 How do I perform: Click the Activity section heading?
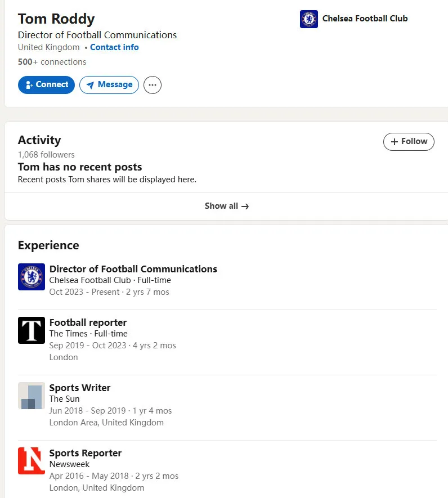point(39,140)
